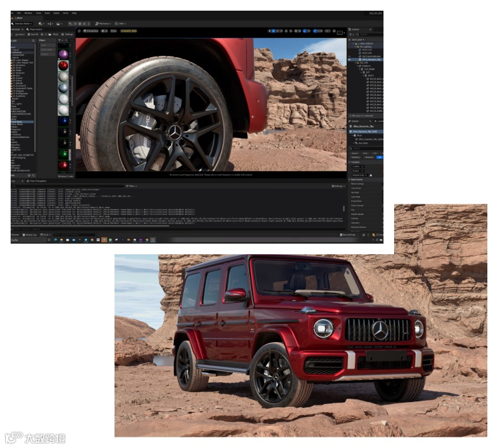
Task: Toggle visibility of SM_ColorCalibrator row
Action: (350, 56)
